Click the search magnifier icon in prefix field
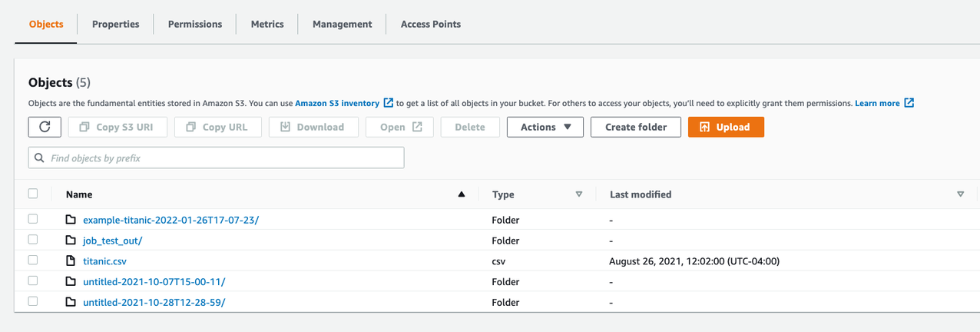 coord(39,158)
